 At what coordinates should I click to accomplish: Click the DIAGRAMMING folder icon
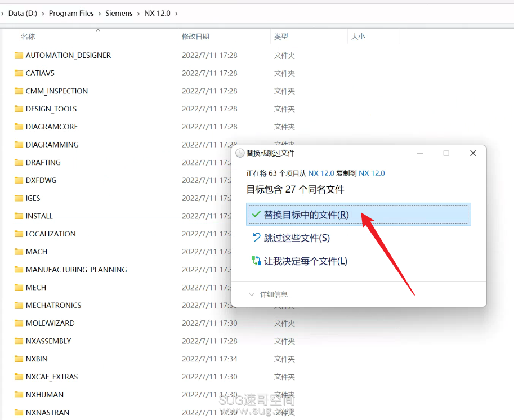[19, 144]
